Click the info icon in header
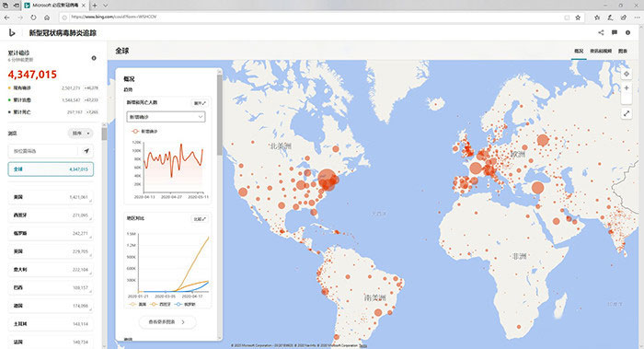The image size is (644, 349). point(628,32)
